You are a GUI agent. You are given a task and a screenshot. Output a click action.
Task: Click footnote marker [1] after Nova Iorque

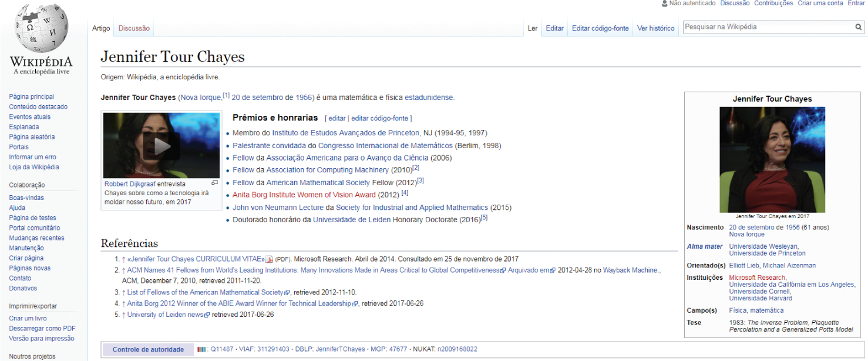(226, 95)
